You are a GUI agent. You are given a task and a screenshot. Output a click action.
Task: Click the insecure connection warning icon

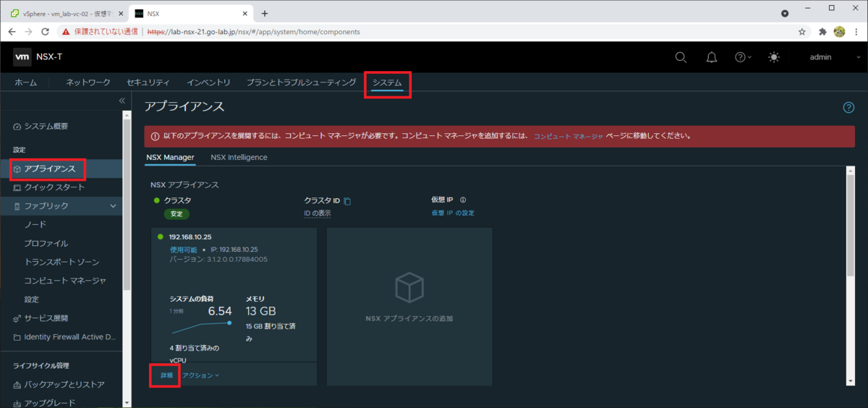pyautogui.click(x=66, y=32)
